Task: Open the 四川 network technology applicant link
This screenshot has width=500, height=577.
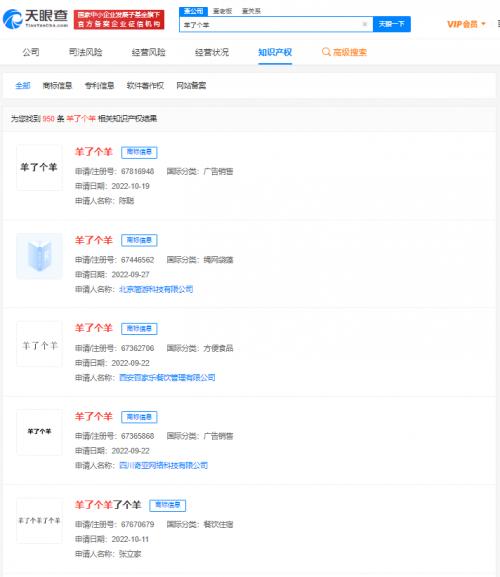Action: pyautogui.click(x=164, y=466)
